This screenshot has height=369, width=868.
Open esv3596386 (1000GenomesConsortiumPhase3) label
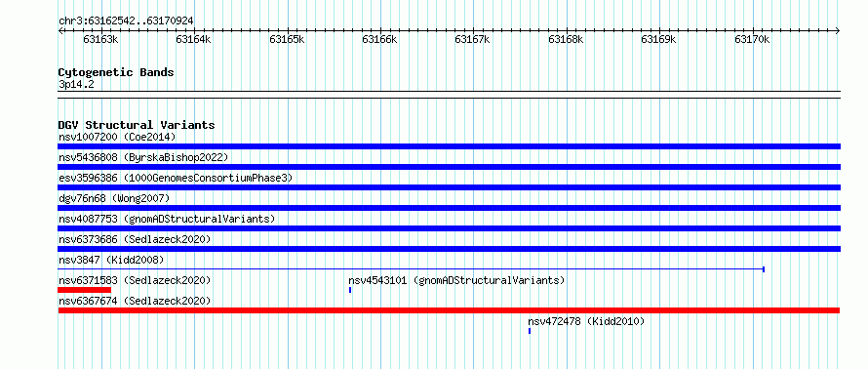pos(176,178)
